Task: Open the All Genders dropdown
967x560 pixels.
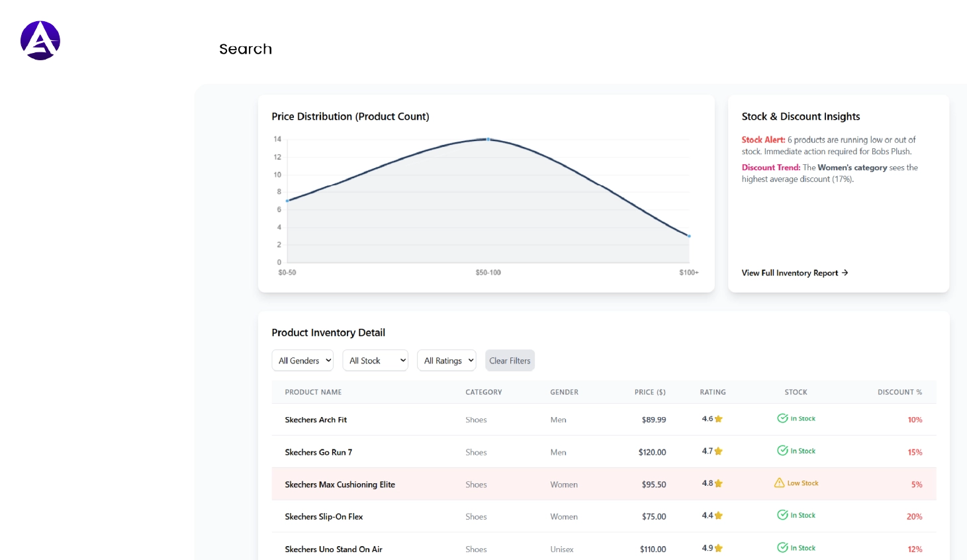Action: point(302,360)
